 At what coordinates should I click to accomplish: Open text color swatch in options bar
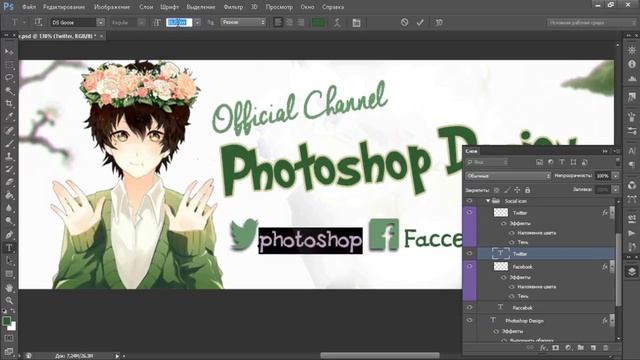click(318, 22)
